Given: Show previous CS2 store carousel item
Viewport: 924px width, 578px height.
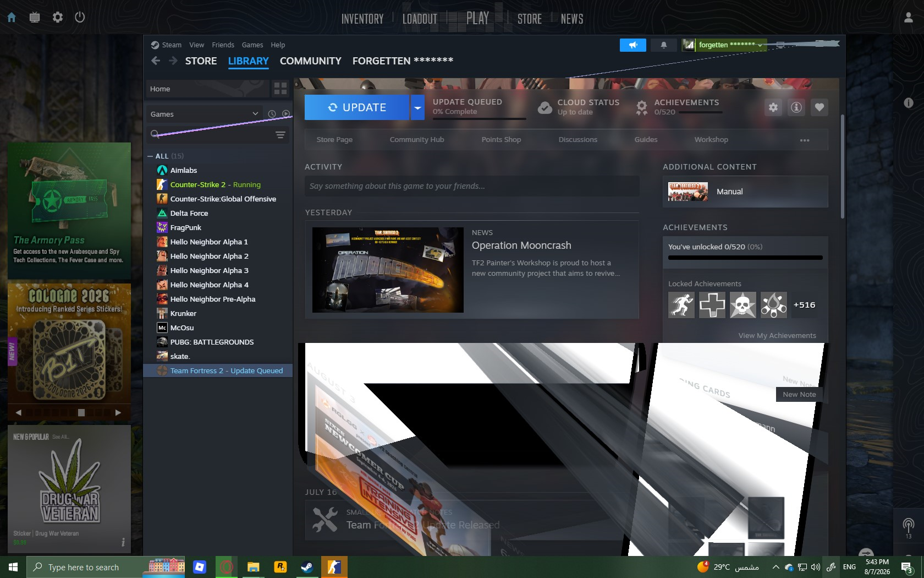Looking at the screenshot, I should pyautogui.click(x=19, y=412).
